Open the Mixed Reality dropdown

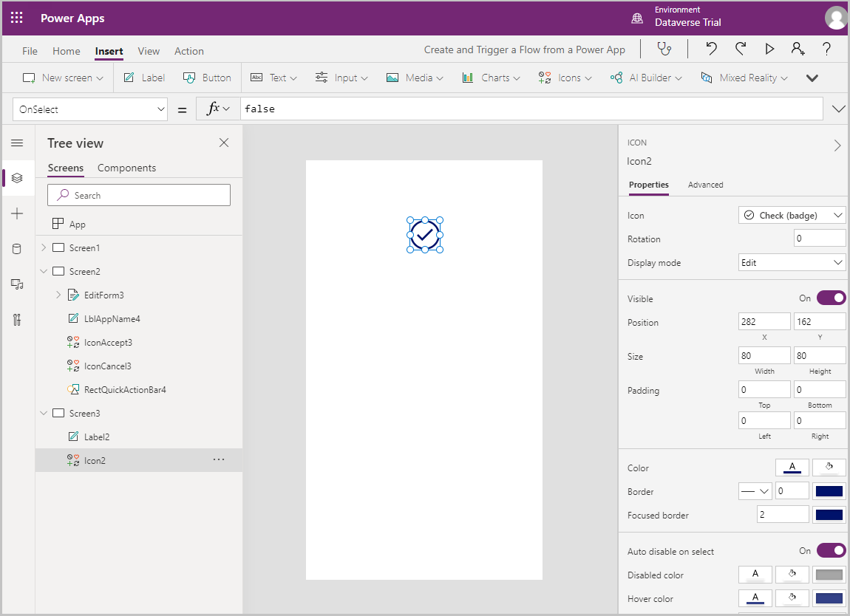coord(744,78)
